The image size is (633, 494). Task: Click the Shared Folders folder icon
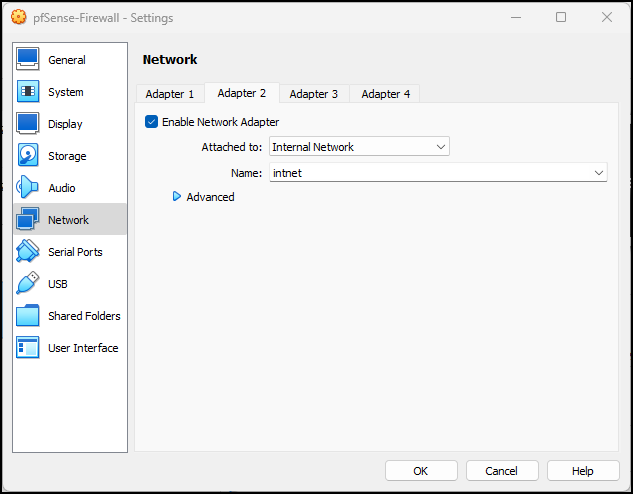coord(27,315)
